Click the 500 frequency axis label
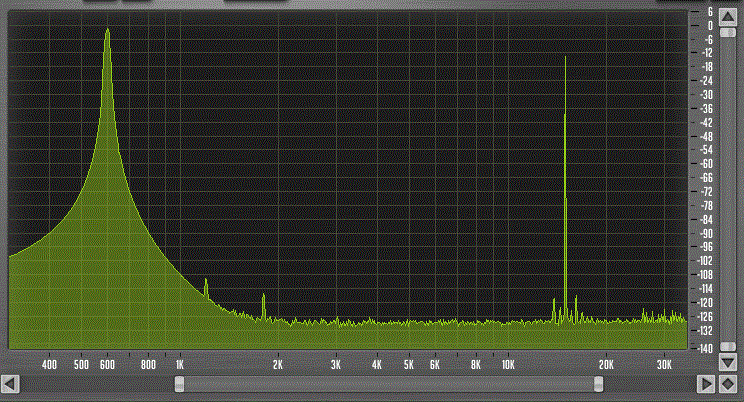This screenshot has width=744, height=402. tap(81, 365)
